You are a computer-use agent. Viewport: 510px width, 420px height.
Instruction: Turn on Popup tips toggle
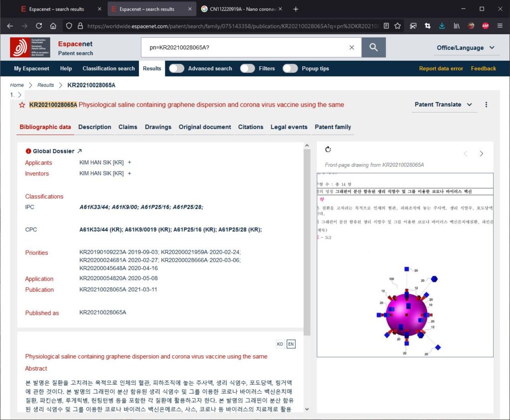coord(290,68)
